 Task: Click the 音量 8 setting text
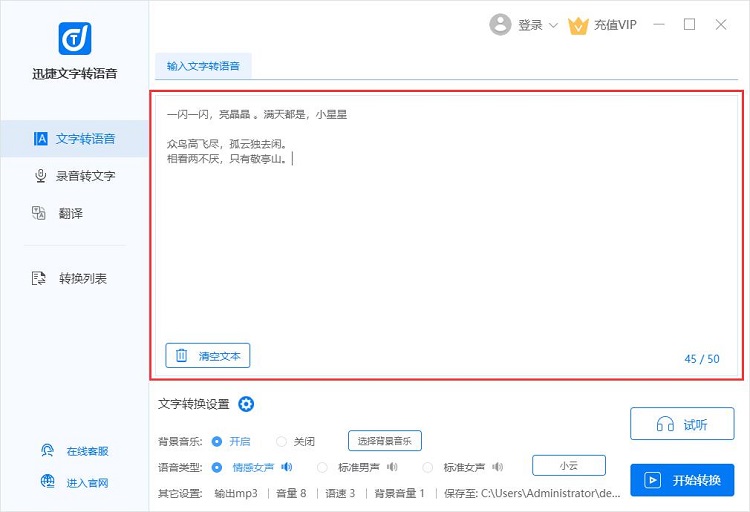click(291, 493)
